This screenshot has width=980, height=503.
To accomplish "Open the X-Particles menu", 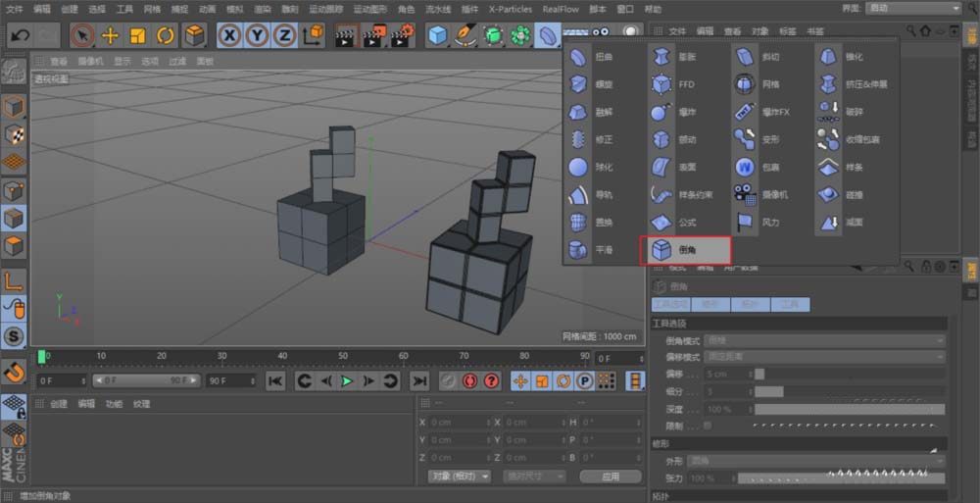I will click(x=510, y=8).
